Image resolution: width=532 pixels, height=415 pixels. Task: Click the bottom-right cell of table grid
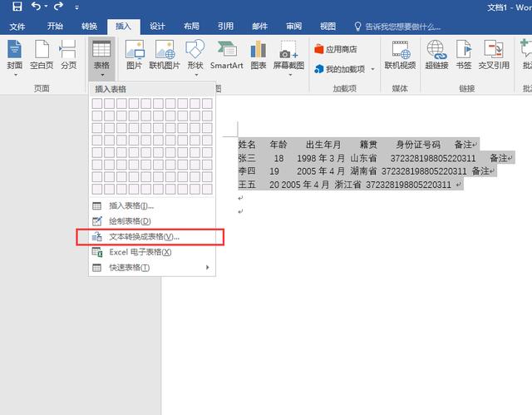coord(207,189)
